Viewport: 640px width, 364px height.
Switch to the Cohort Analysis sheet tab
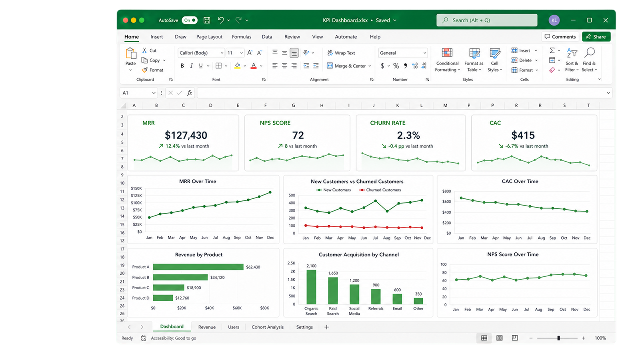point(268,327)
